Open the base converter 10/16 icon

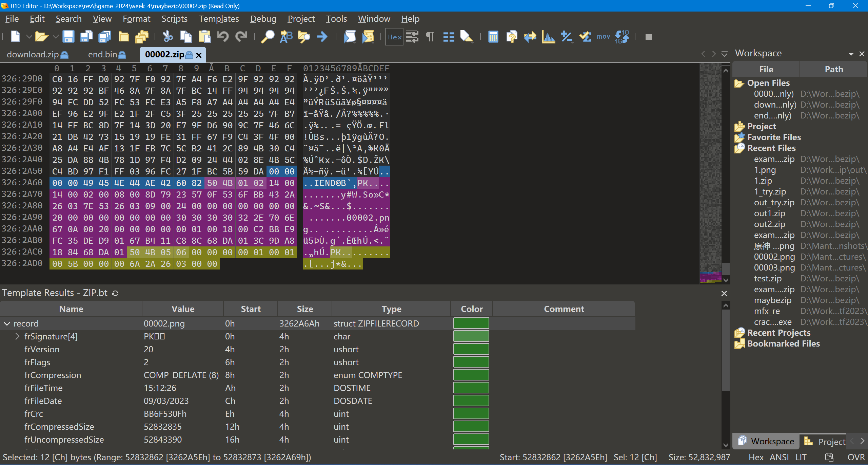(x=622, y=37)
